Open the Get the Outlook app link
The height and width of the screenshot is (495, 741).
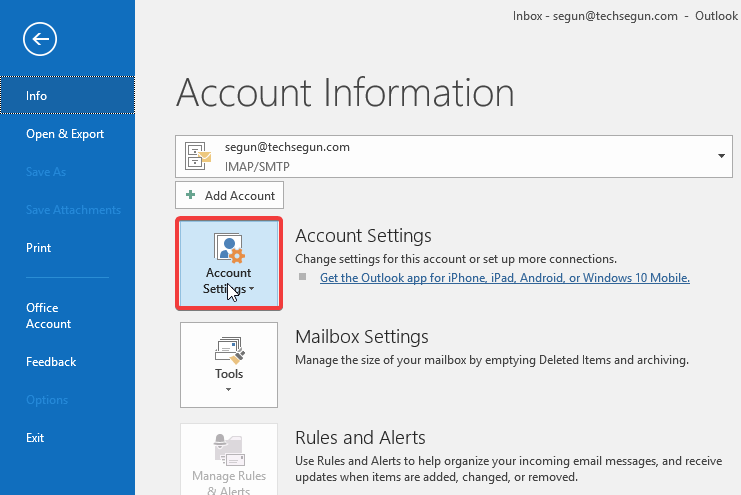[505, 278]
